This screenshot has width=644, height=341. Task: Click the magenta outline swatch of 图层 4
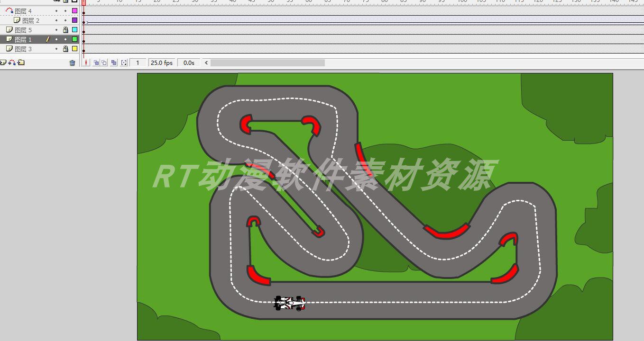pos(74,11)
